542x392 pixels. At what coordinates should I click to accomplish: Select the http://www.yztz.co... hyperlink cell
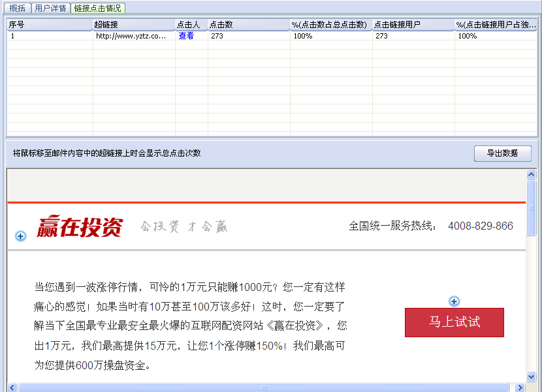[x=134, y=36]
